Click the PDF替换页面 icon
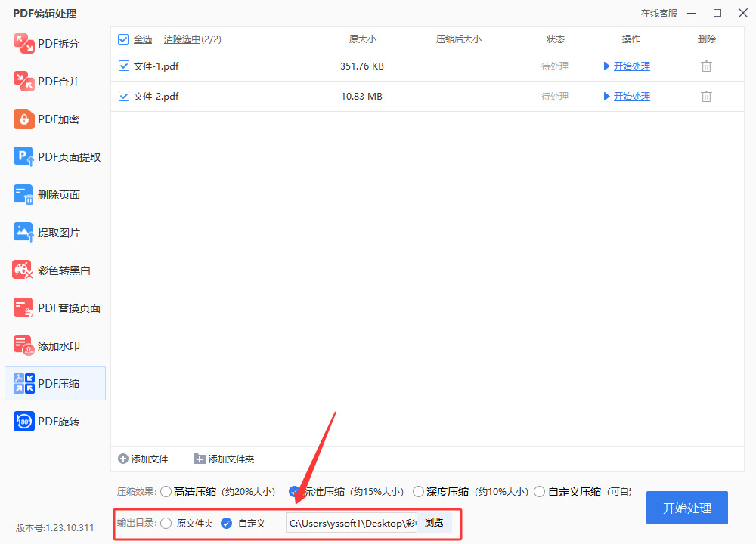The height and width of the screenshot is (544, 756). pos(23,308)
